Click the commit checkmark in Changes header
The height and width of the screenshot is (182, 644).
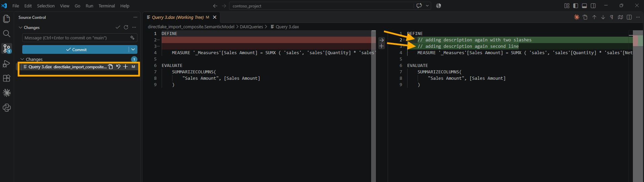118,27
